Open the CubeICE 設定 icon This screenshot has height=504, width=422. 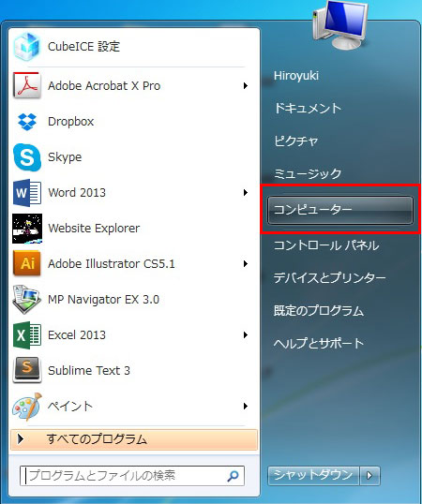27,47
